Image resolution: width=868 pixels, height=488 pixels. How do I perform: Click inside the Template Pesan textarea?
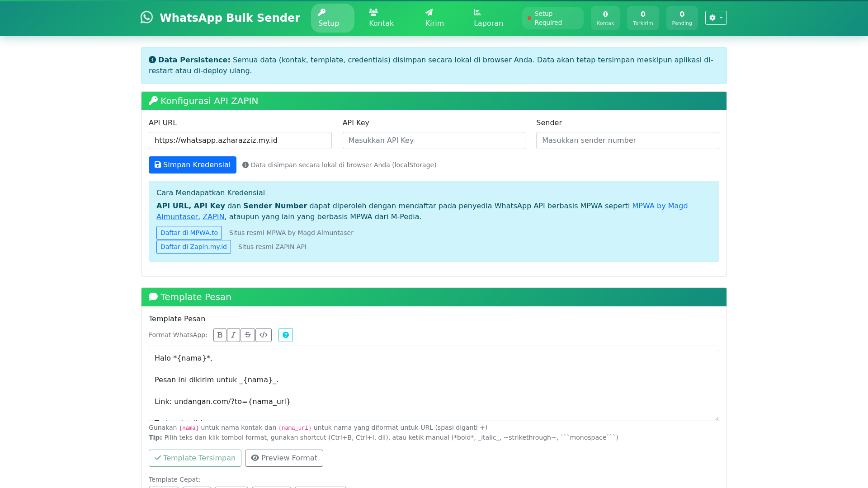pos(434,385)
